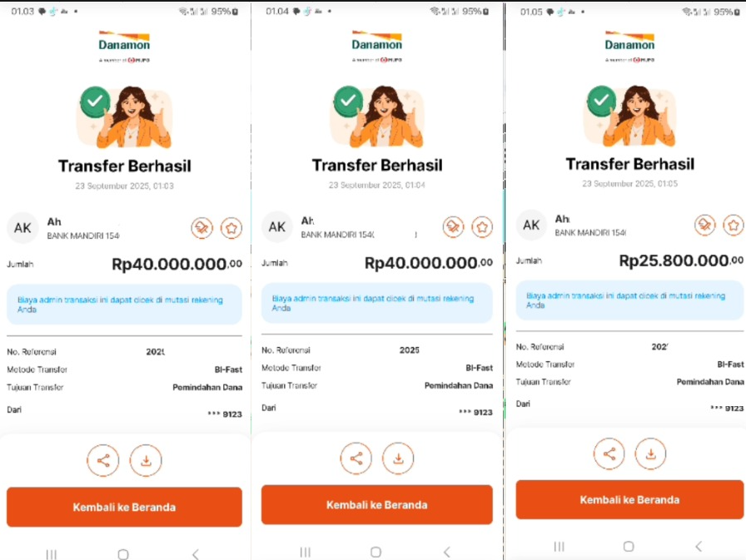Tap the favorite star on the 01:05 receipt
This screenshot has width=746, height=560.
[x=734, y=225]
